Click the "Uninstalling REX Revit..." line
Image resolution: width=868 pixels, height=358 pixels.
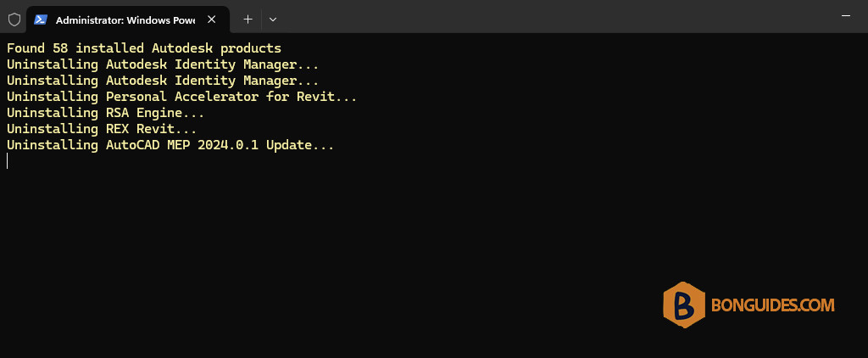click(x=102, y=129)
